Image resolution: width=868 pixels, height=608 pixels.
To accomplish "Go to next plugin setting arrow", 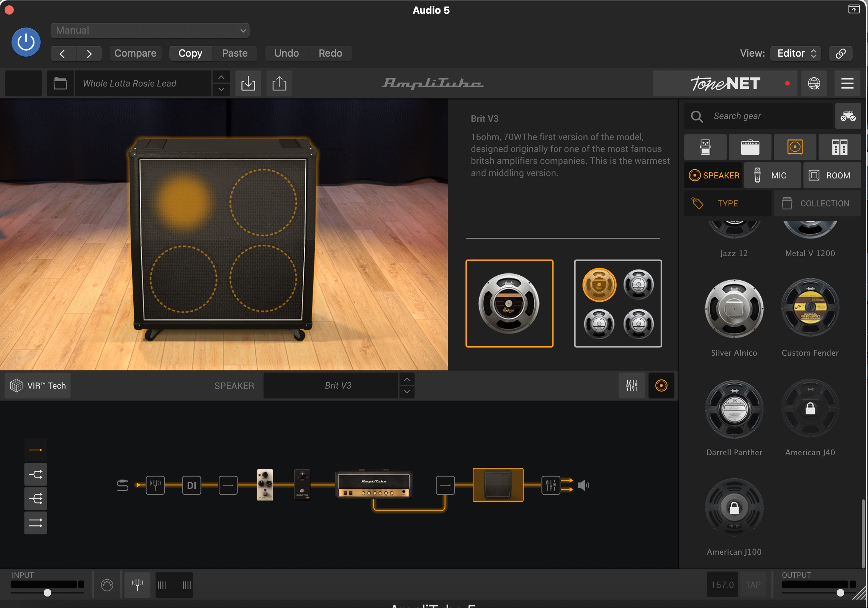I will (x=89, y=54).
